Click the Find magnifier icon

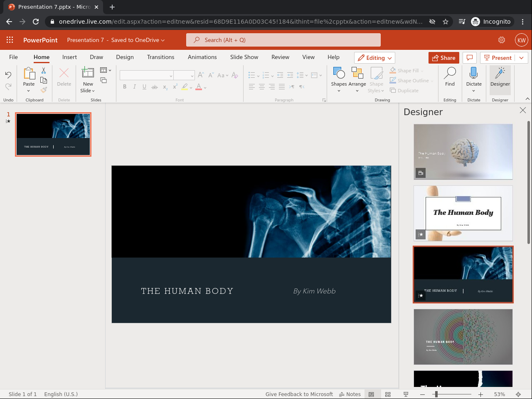tap(450, 73)
